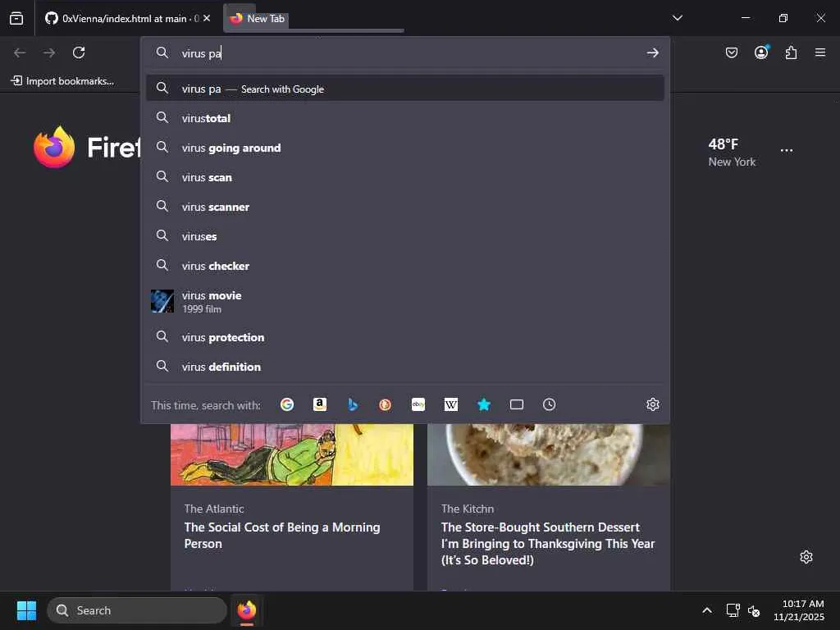Go forward one page
840x630 pixels.
48,52
